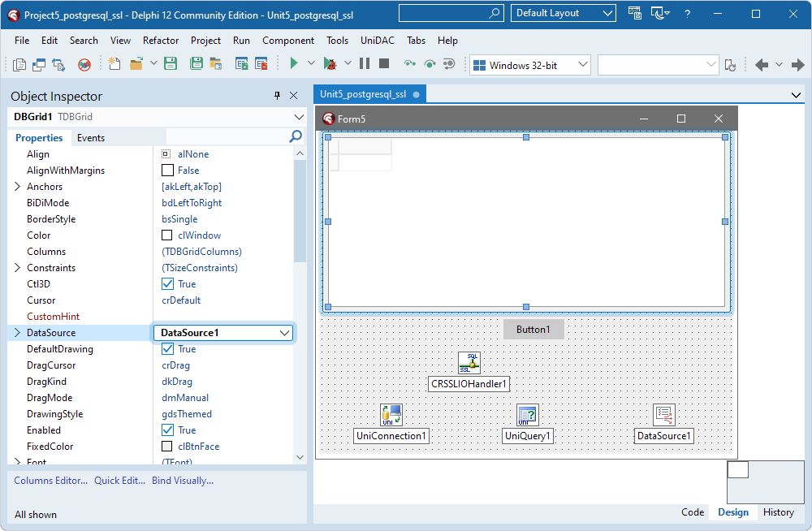Select the Unit5_postgresql_ssl editor tab
Image resolution: width=812 pixels, height=531 pixels.
click(369, 94)
